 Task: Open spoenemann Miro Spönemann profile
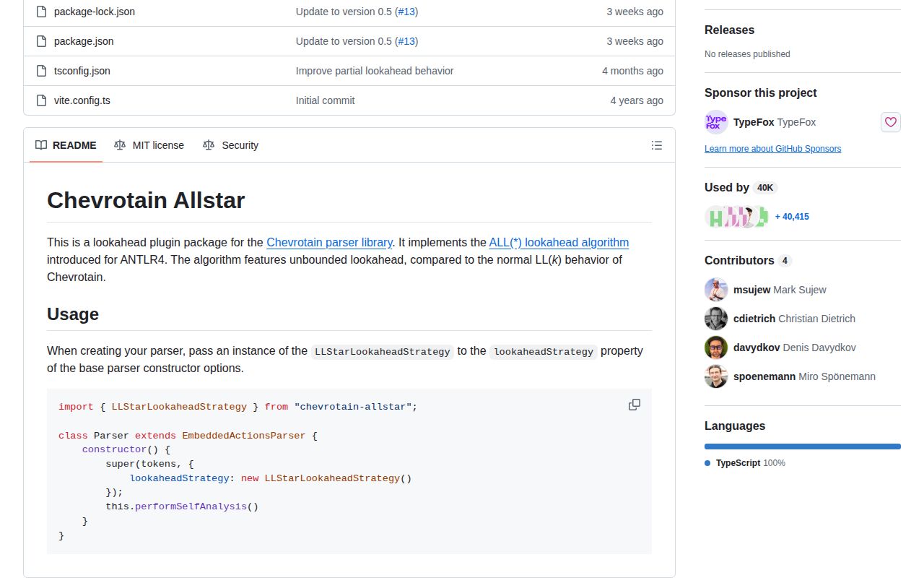804,376
